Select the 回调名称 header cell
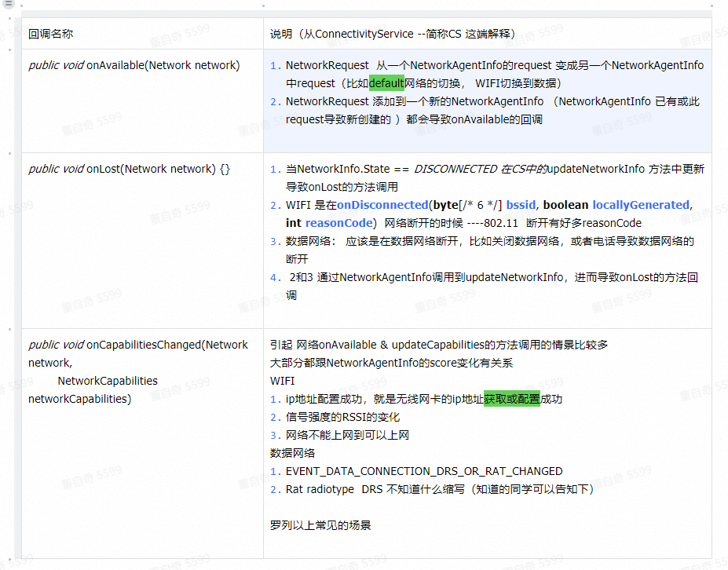This screenshot has width=728, height=570. click(49, 33)
